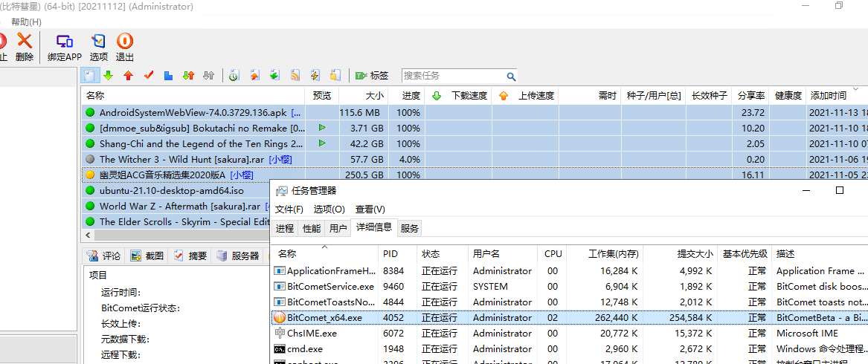
Task: Open the Bind APP (绑定APP) tool
Action: click(65, 47)
